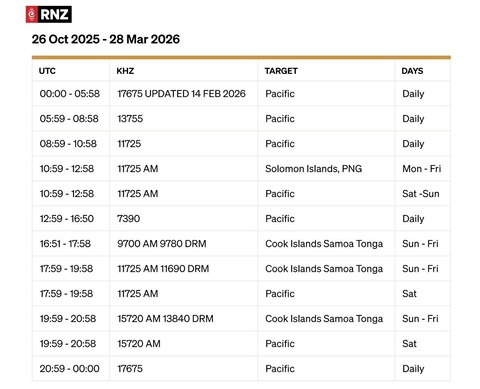
Task: Select '15720 AM' in the Sat row
Action: 139,344
